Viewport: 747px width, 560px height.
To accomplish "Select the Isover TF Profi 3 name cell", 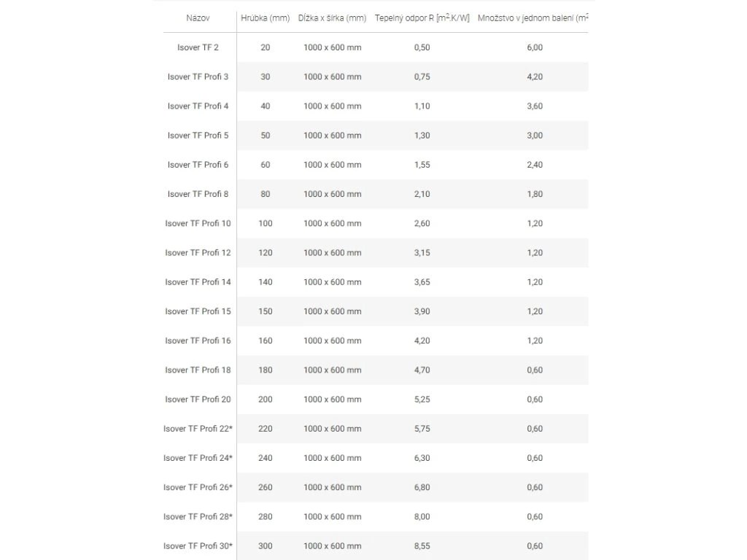I will coord(198,77).
